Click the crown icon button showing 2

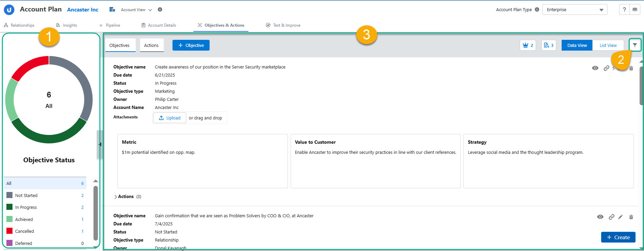[x=528, y=45]
